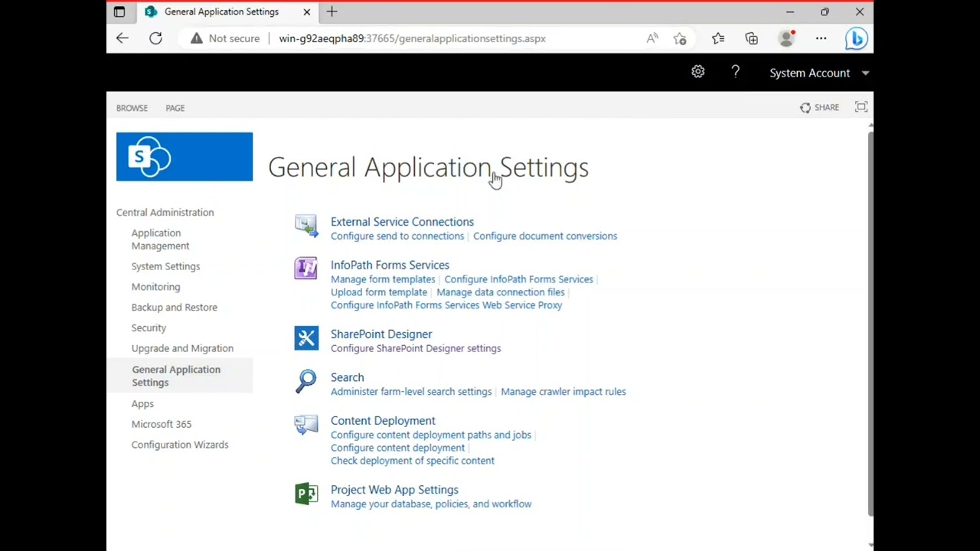The width and height of the screenshot is (980, 551).
Task: Click Manage crawler impact rules
Action: pyautogui.click(x=563, y=392)
